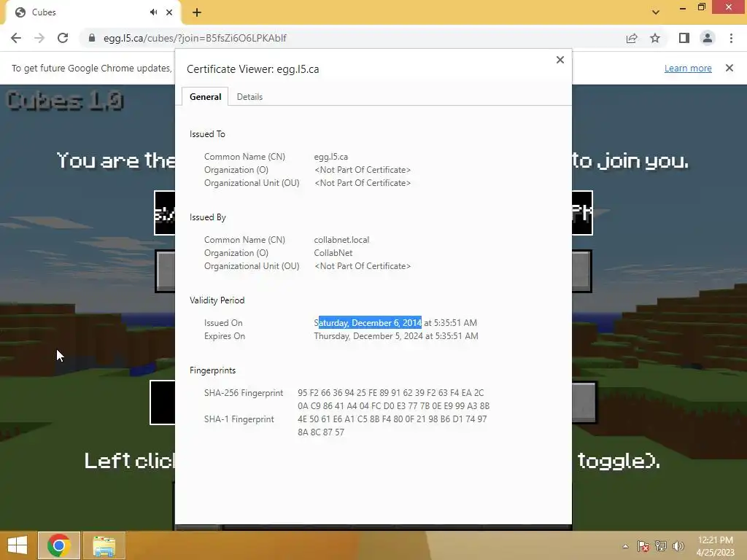This screenshot has height=560, width=747.
Task: Click the Validity Period heading
Action: tap(217, 300)
